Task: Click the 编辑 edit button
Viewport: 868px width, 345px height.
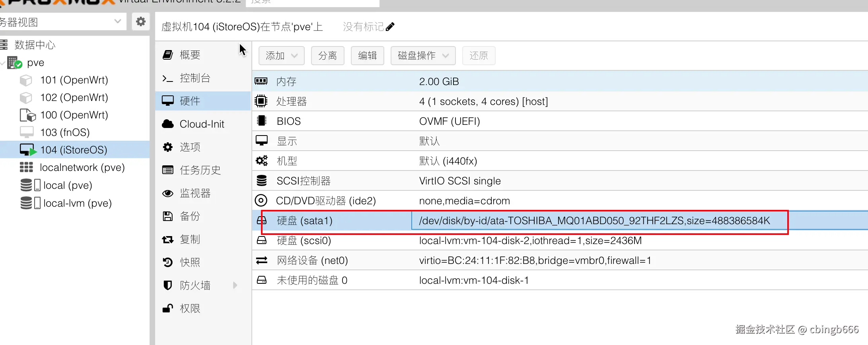Action: point(368,56)
